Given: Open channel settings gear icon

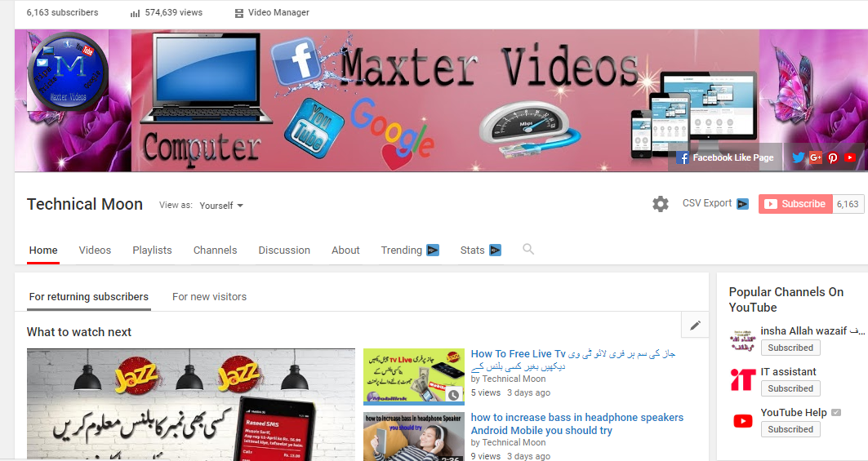Looking at the screenshot, I should 660,204.
